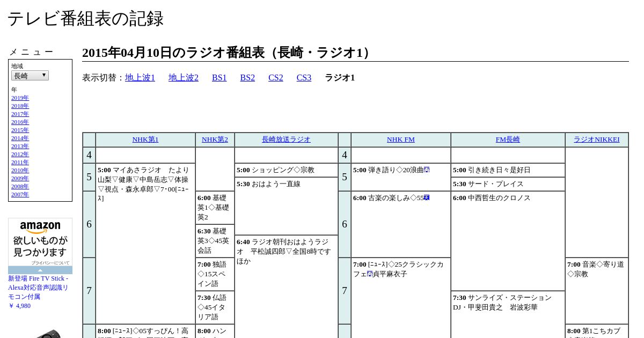The width and height of the screenshot is (644, 338).
Task: Click the テレビ番組表の記録 site title
Action: (85, 19)
